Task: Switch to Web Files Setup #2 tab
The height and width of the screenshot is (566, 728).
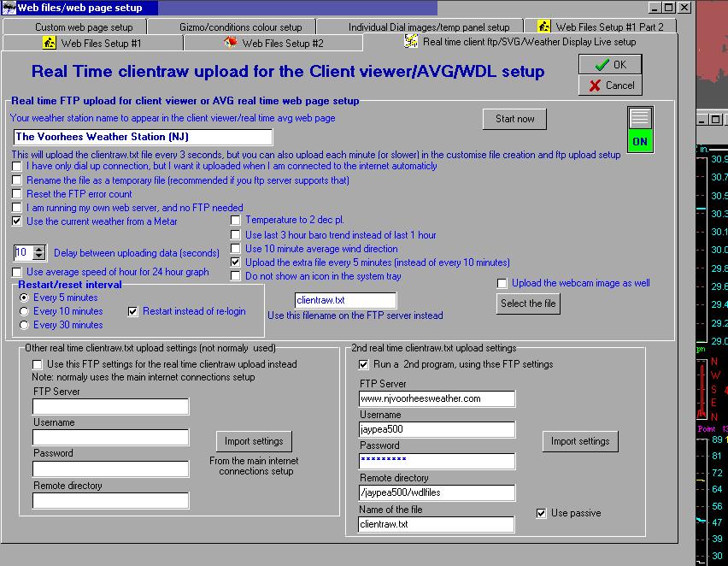Action: coord(273,44)
